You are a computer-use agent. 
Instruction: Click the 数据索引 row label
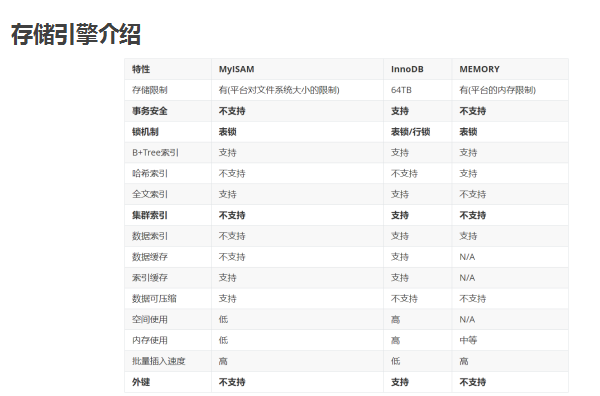point(150,236)
